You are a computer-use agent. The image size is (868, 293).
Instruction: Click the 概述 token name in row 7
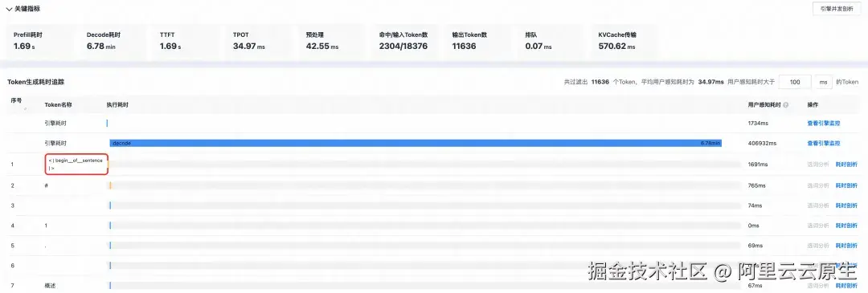(51, 286)
